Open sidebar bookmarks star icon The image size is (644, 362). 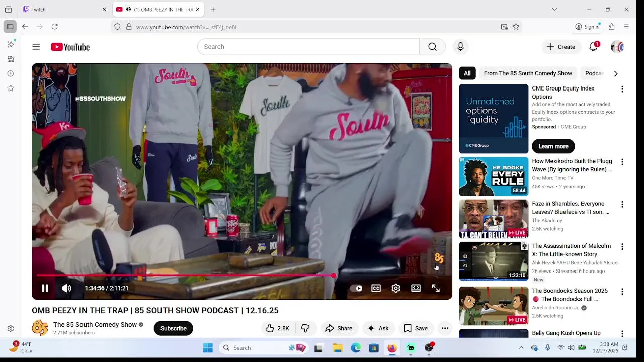tap(11, 88)
